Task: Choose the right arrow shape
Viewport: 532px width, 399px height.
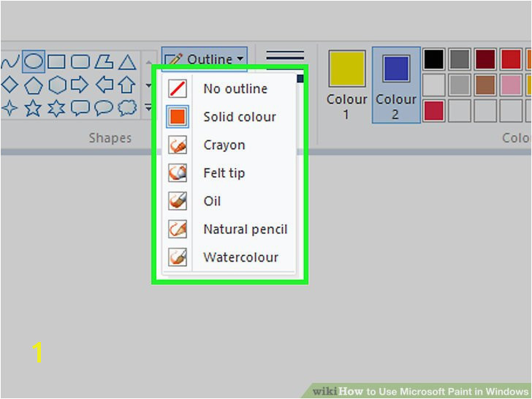Action: coord(80,85)
